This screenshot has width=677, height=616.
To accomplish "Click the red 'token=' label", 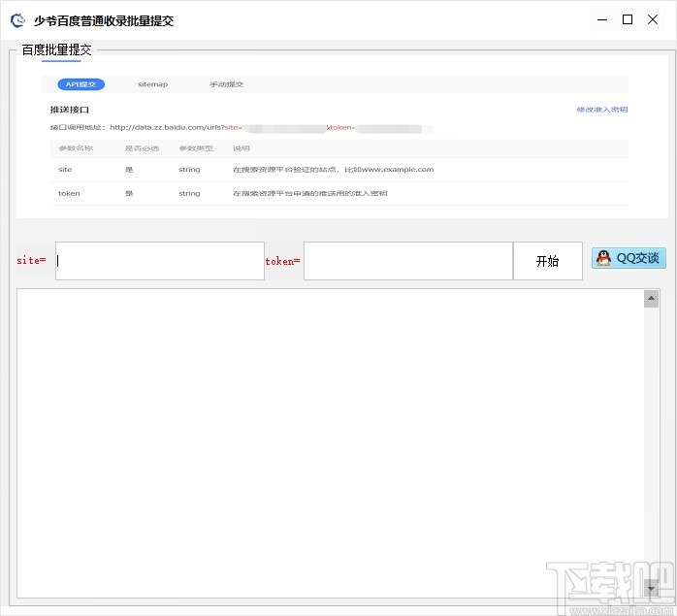I will tap(282, 261).
